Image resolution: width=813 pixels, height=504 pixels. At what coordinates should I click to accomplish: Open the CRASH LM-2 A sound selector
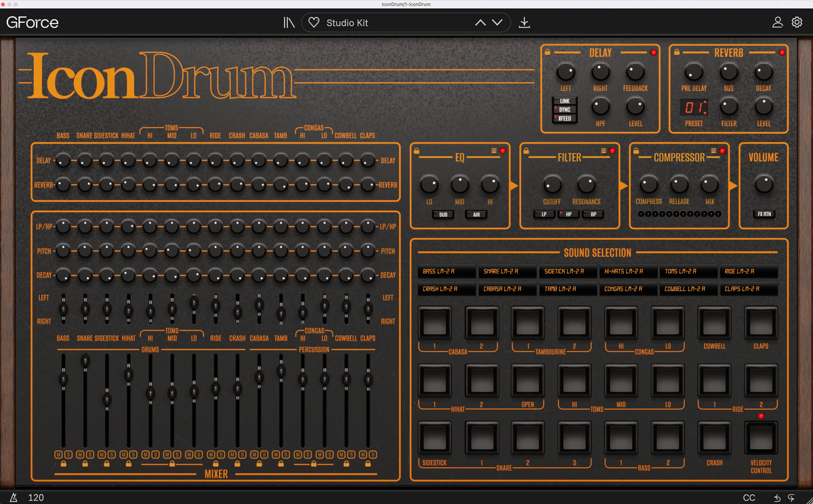tap(446, 289)
